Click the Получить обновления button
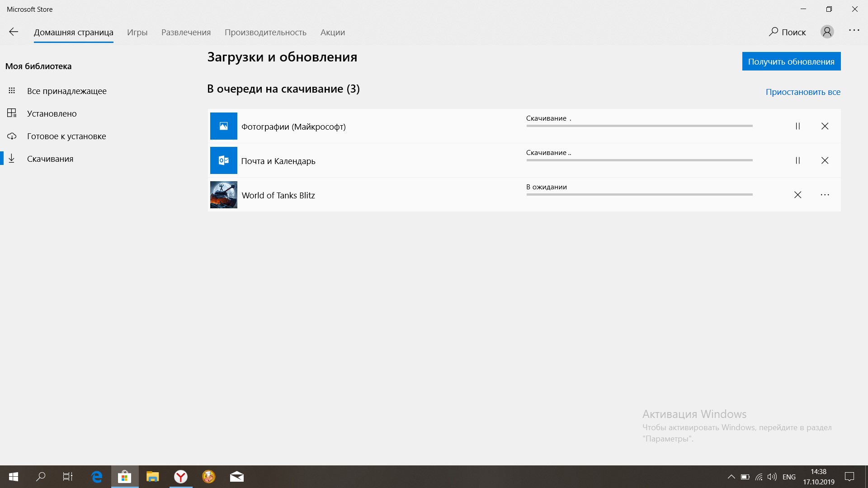868x488 pixels. click(792, 61)
